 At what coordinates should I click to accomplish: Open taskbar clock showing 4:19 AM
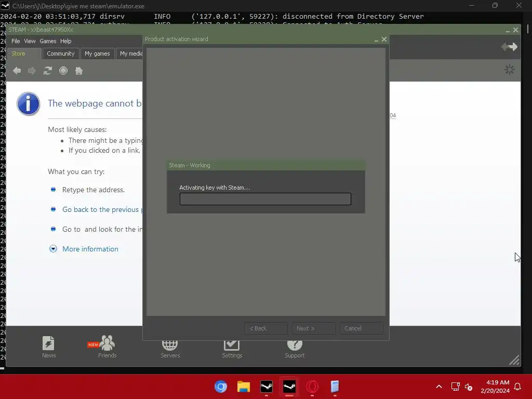(x=495, y=387)
